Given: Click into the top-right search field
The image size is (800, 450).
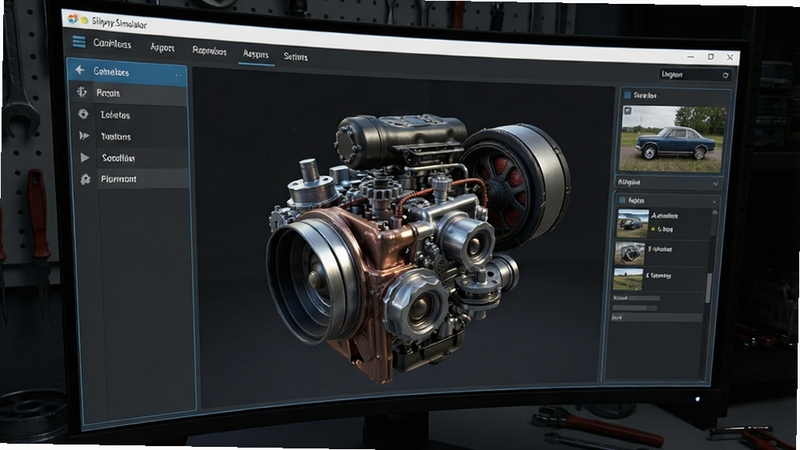Looking at the screenshot, I should click(695, 74).
